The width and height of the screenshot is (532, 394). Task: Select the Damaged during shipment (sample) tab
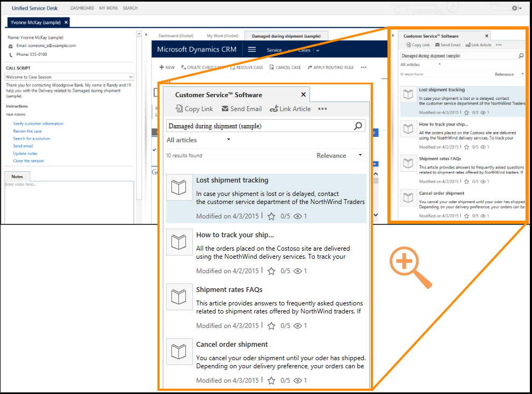[286, 36]
